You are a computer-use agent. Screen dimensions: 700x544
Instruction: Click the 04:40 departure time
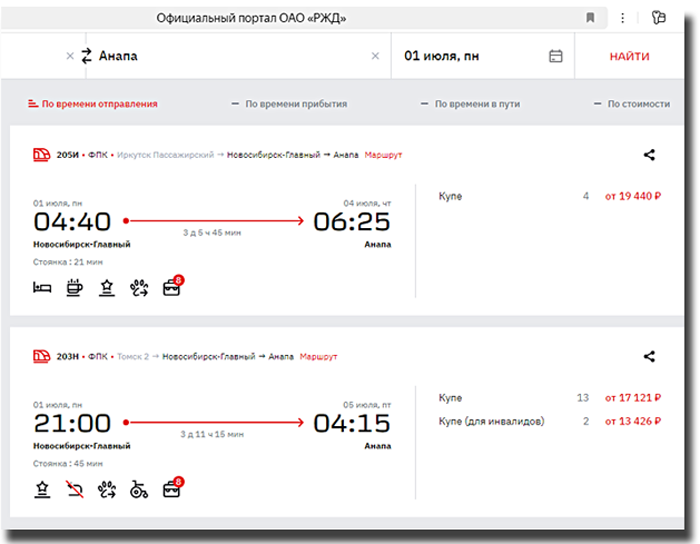point(72,222)
